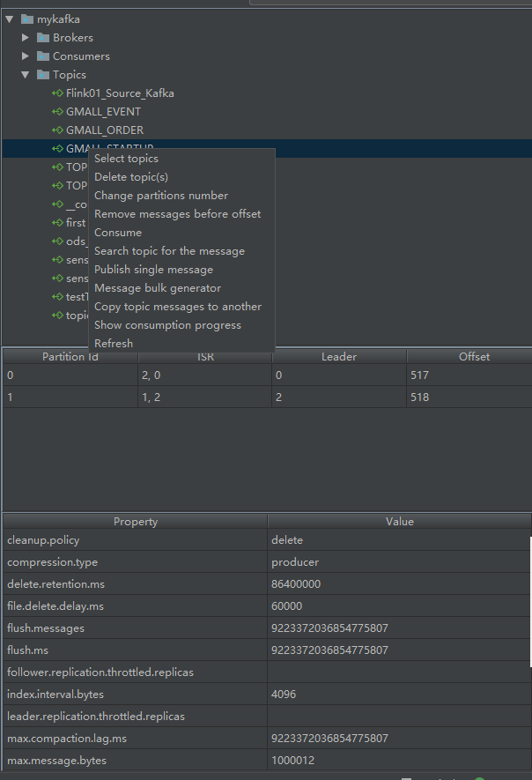Open Show consumption progress menu entry
Image resolution: width=532 pixels, height=780 pixels.
167,324
